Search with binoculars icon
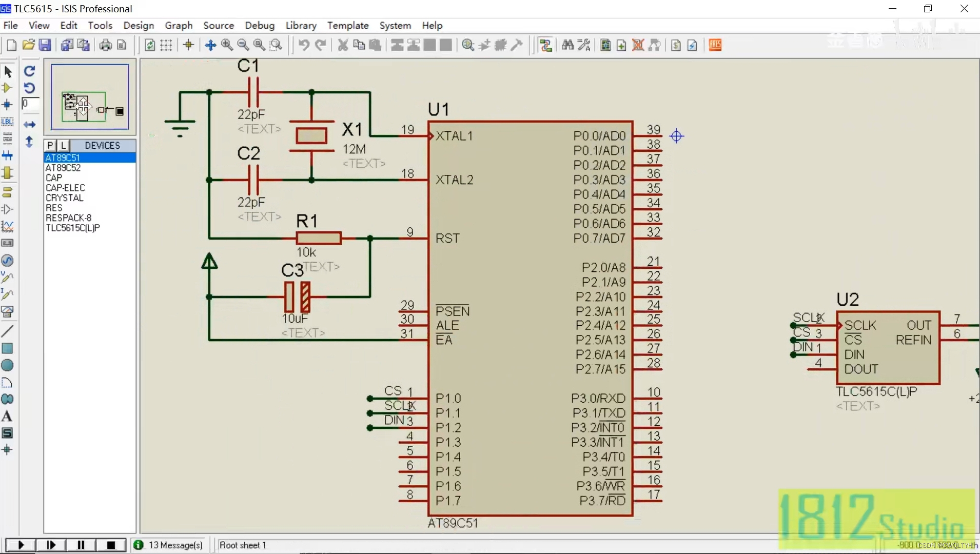The height and width of the screenshot is (554, 980). click(x=567, y=45)
